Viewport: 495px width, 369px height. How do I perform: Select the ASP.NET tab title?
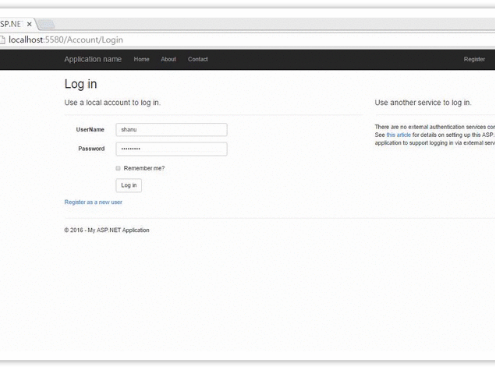pyautogui.click(x=11, y=24)
